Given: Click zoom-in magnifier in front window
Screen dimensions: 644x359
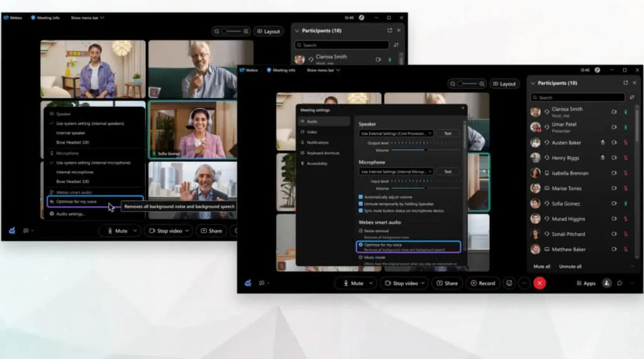Looking at the screenshot, I should (x=482, y=84).
